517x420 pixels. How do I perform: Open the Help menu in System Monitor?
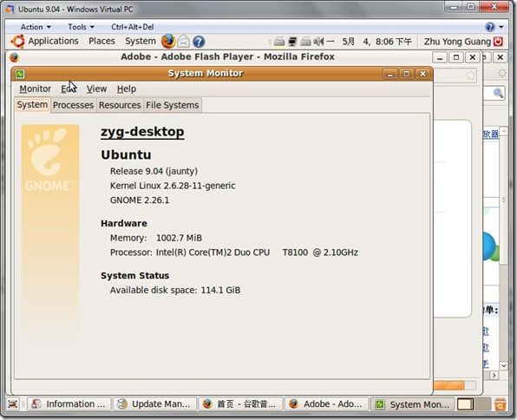127,89
